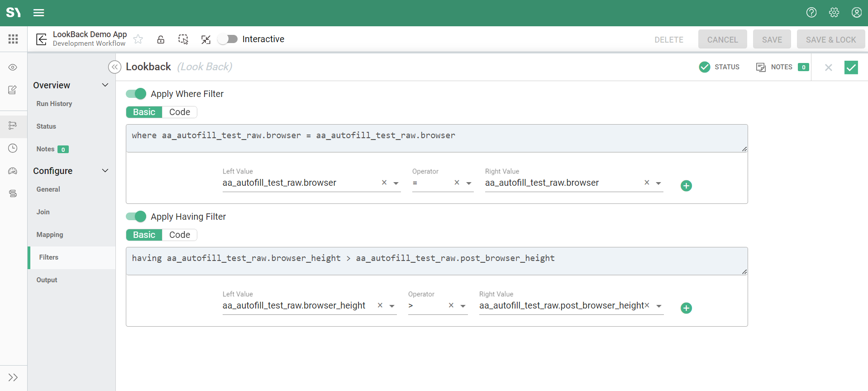The width and height of the screenshot is (868, 391).
Task: Click the SAVE & LOCK button
Action: (830, 39)
